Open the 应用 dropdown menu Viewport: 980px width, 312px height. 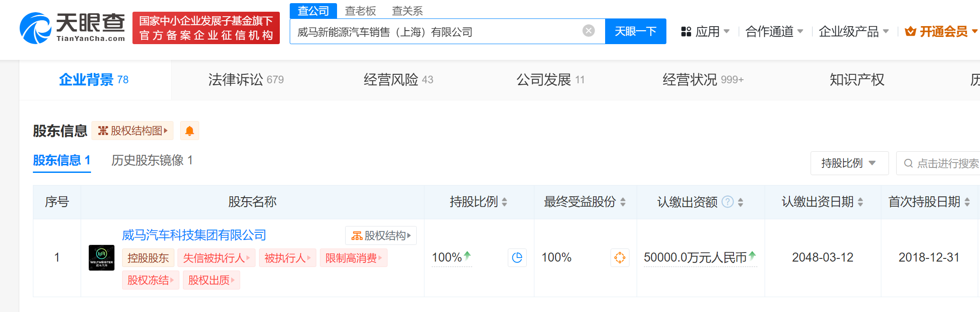coord(706,32)
